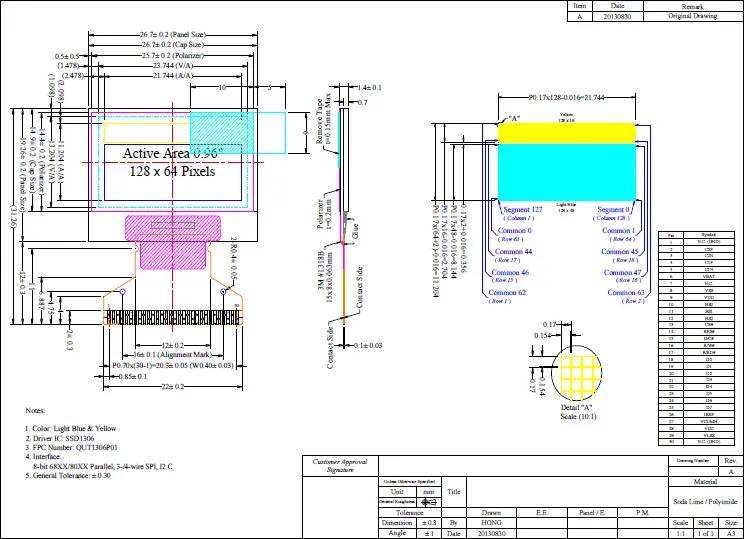Click the "Panel / E." column header
Screen dimensions: 744x539
pyautogui.click(x=592, y=512)
